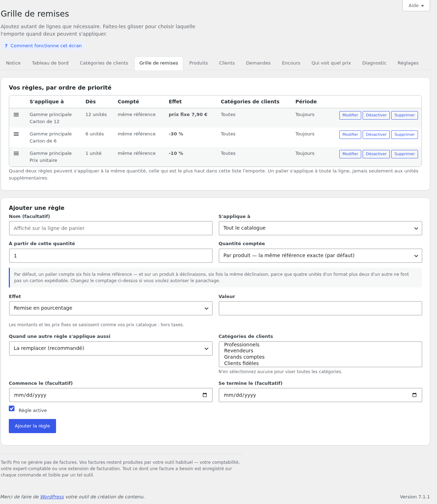The image size is (437, 504).
Task: Click Supprimer for Carton de 12 rule
Action: point(405,115)
